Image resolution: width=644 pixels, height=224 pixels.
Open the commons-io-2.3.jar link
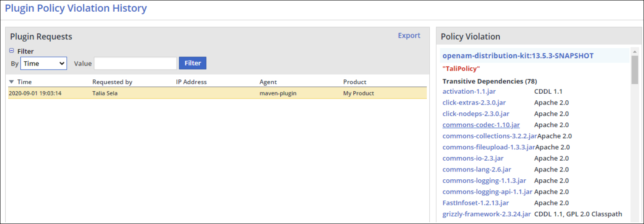pyautogui.click(x=473, y=158)
